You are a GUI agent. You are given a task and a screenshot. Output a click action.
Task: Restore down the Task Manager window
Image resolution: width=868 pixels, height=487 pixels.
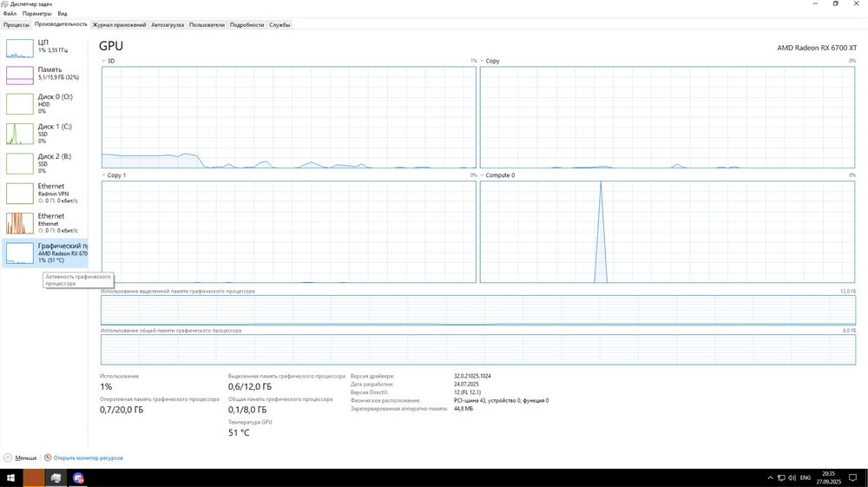point(835,3)
